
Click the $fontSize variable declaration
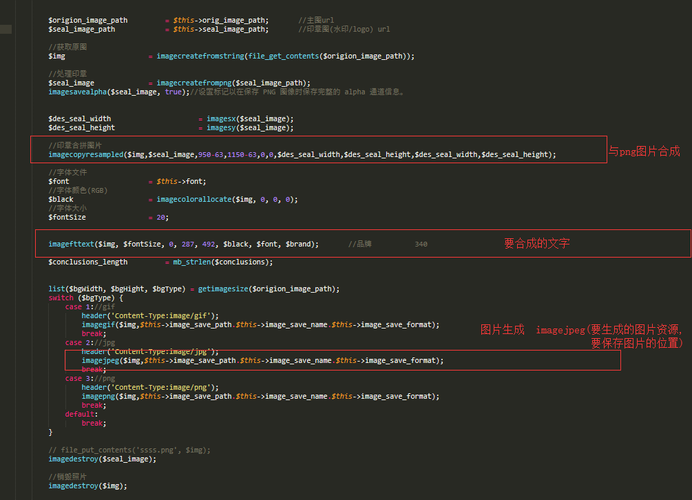[67, 217]
